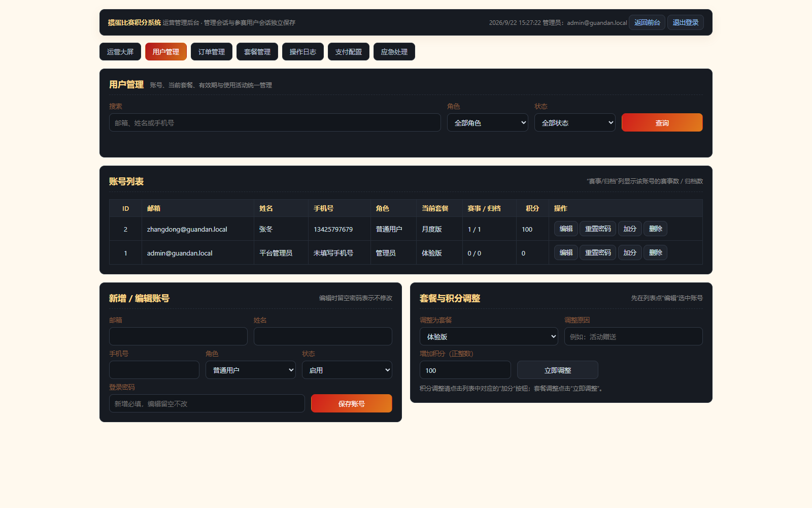Focus the 邮箱、姓名或手机号 search field
Image resolution: width=812 pixels, height=508 pixels.
point(275,122)
